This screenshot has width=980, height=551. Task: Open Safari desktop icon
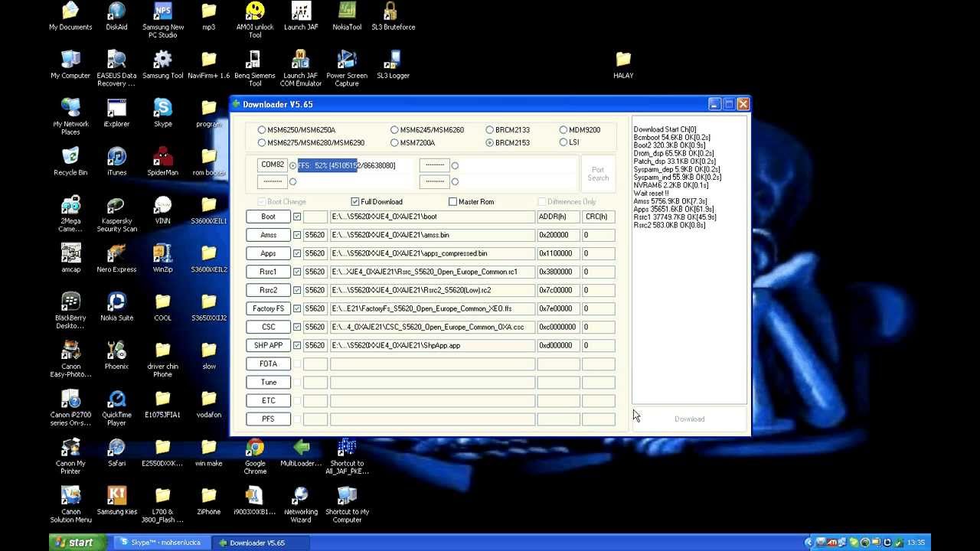click(116, 452)
